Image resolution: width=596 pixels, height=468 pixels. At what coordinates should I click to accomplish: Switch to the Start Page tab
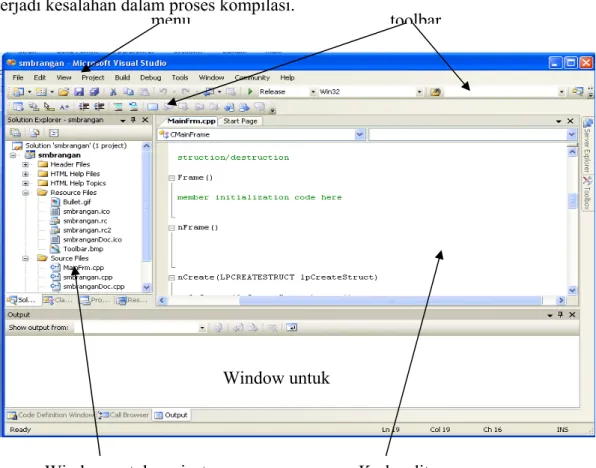click(240, 121)
